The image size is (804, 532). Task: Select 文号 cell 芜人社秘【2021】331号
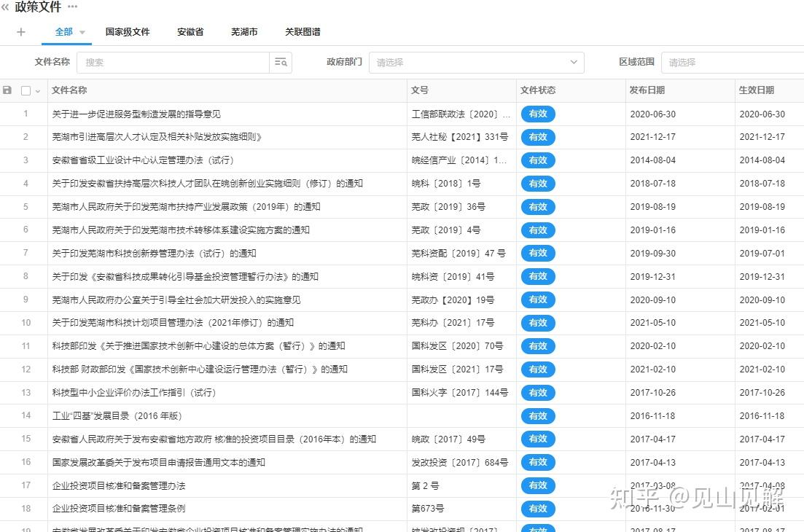click(460, 137)
